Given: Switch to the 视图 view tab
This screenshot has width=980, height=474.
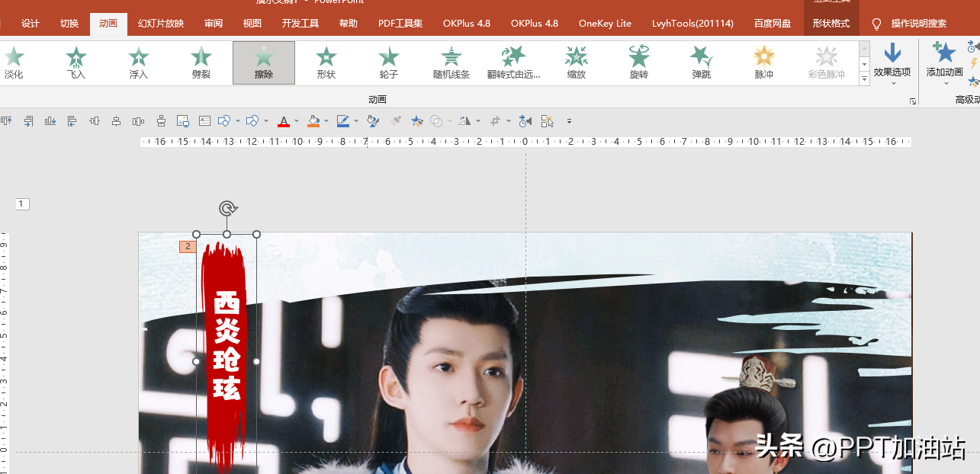Looking at the screenshot, I should [x=252, y=24].
